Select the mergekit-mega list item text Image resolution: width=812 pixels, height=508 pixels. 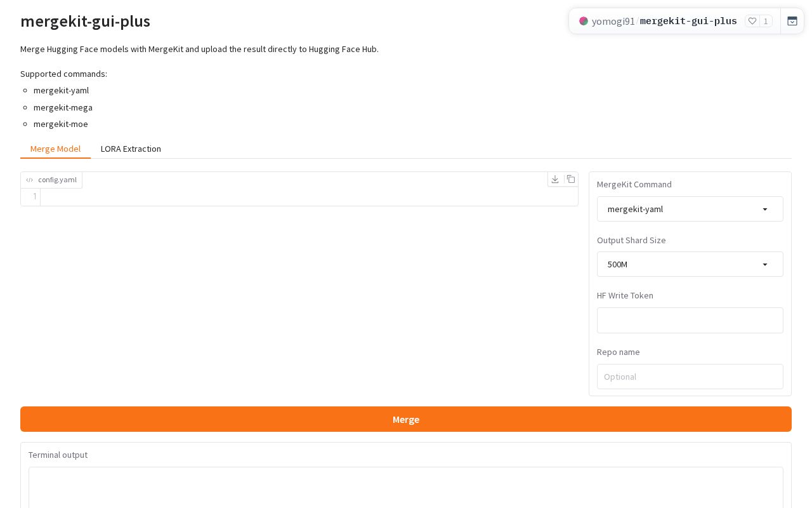[63, 107]
